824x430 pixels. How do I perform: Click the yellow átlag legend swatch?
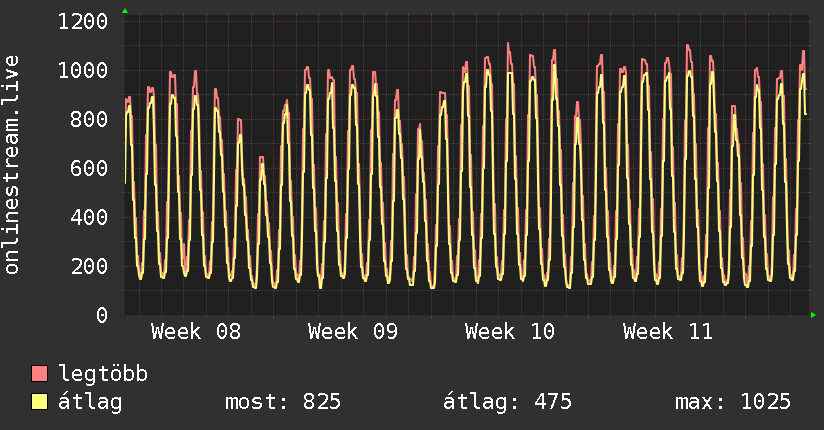coord(40,403)
